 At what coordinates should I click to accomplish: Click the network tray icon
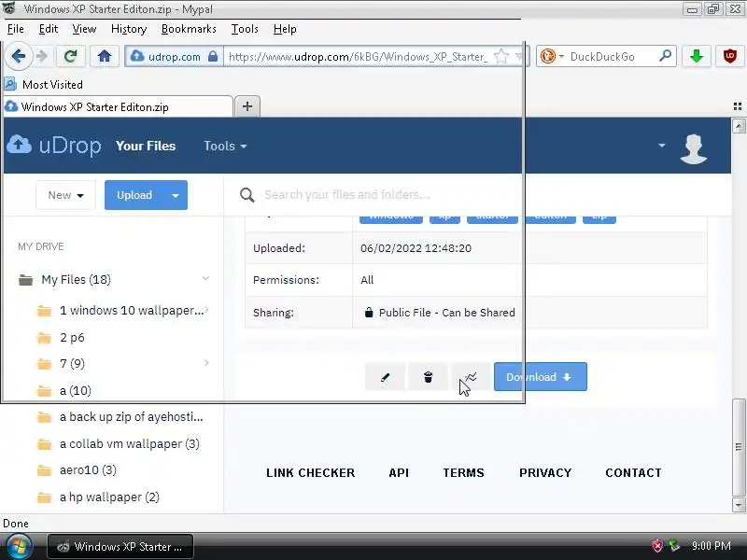(674, 546)
